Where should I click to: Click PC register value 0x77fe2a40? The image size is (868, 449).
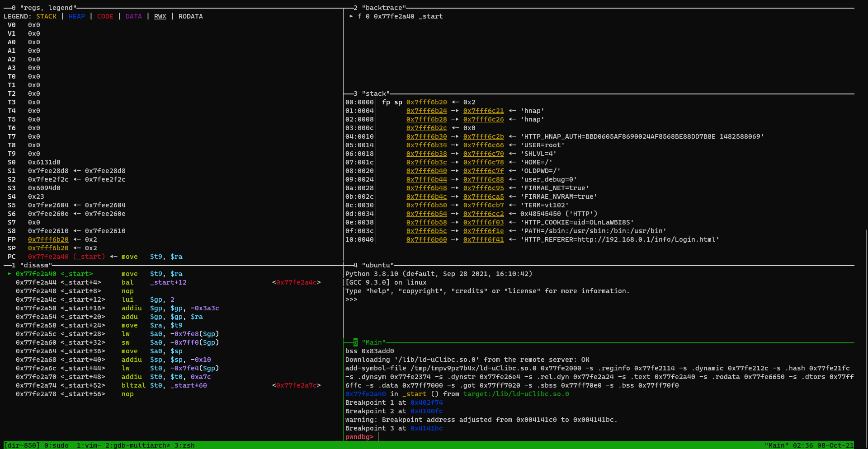[x=48, y=257]
